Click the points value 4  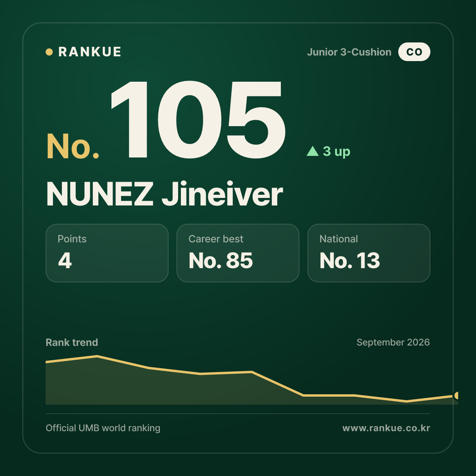coord(65,261)
